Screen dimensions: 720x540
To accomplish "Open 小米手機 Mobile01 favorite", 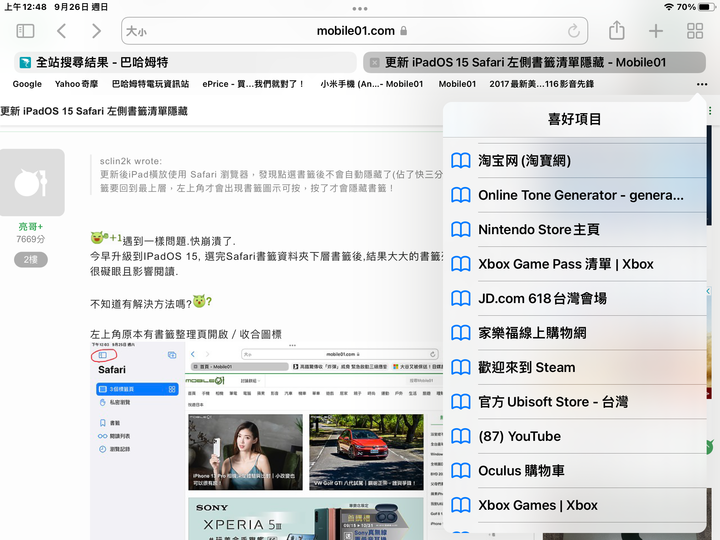I will click(x=371, y=84).
